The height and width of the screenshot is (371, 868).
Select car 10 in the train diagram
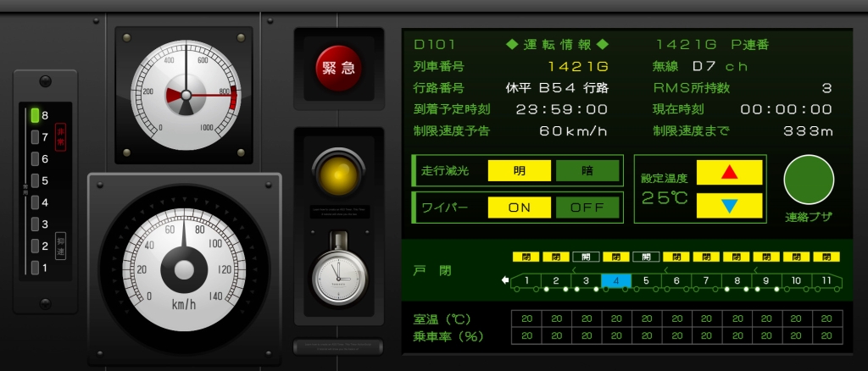pos(797,281)
